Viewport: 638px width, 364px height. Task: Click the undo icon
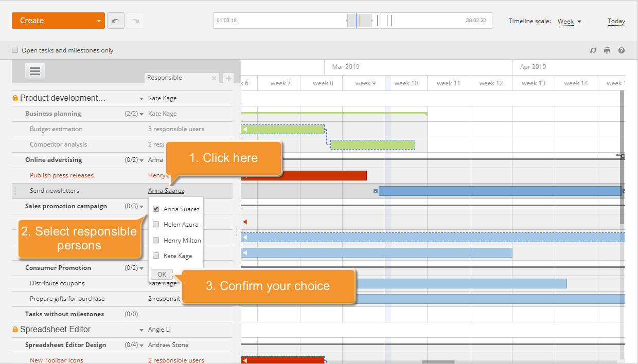[x=115, y=20]
